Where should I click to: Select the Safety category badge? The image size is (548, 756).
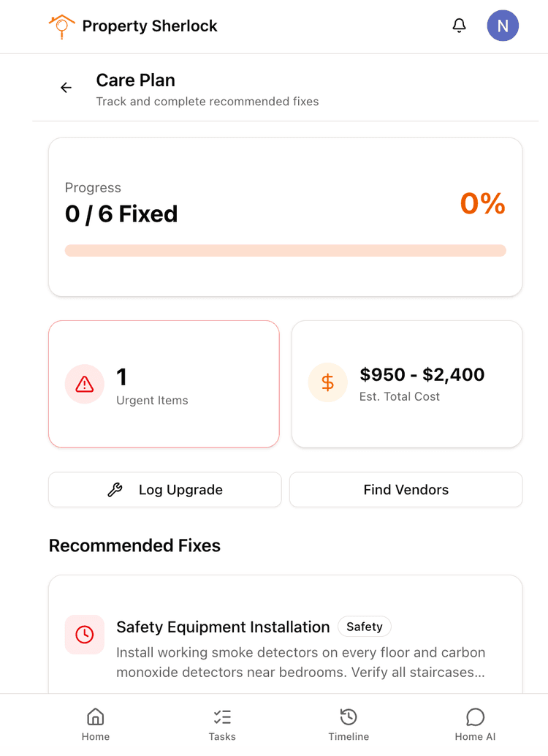[364, 627]
